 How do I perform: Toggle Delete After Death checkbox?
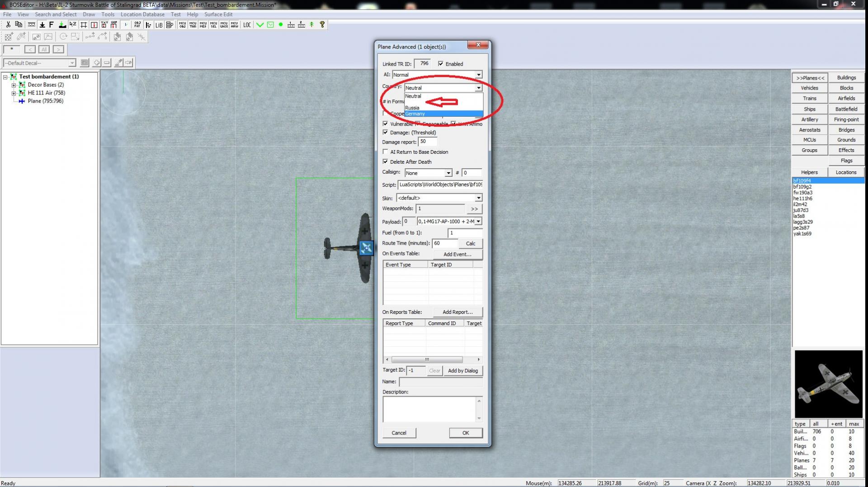(x=385, y=161)
